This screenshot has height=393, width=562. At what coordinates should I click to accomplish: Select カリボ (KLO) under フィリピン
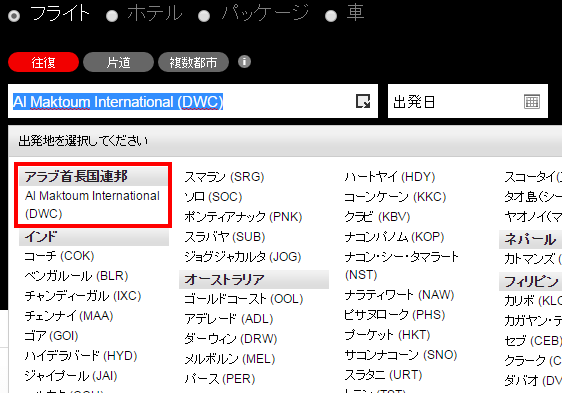tap(533, 300)
